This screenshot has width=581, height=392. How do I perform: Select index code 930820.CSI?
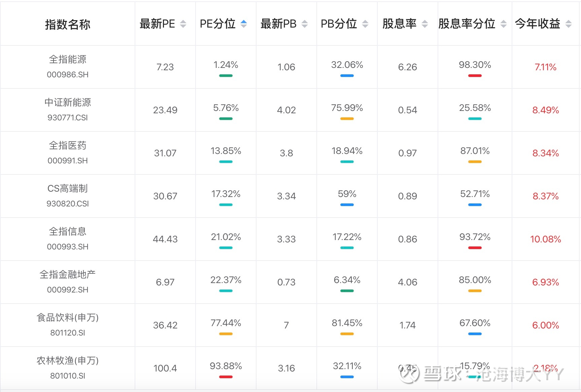click(68, 204)
